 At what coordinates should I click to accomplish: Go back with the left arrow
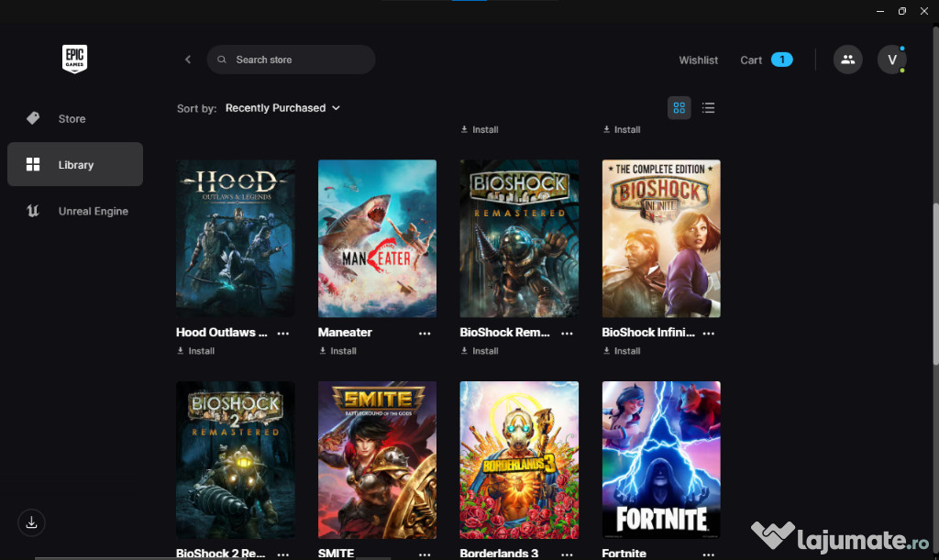point(188,60)
